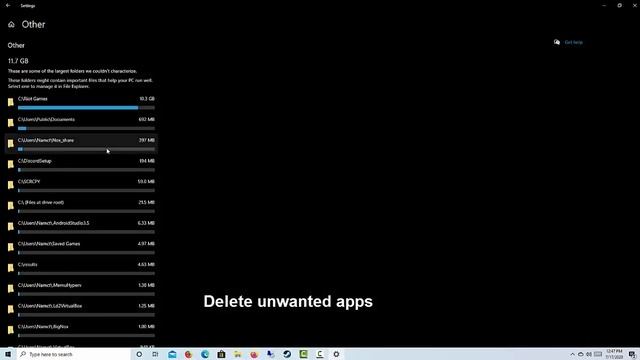This screenshot has height=360, width=640.
Task: Open Cortana from the taskbar
Action: point(139,354)
